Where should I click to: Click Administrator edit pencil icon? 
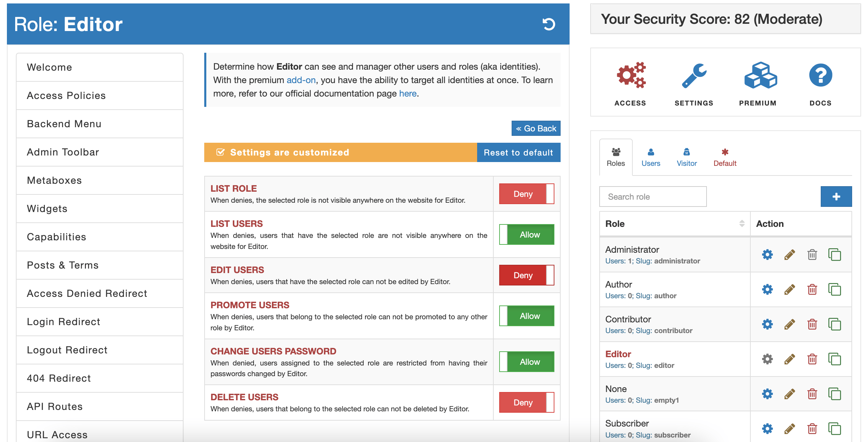pos(790,255)
